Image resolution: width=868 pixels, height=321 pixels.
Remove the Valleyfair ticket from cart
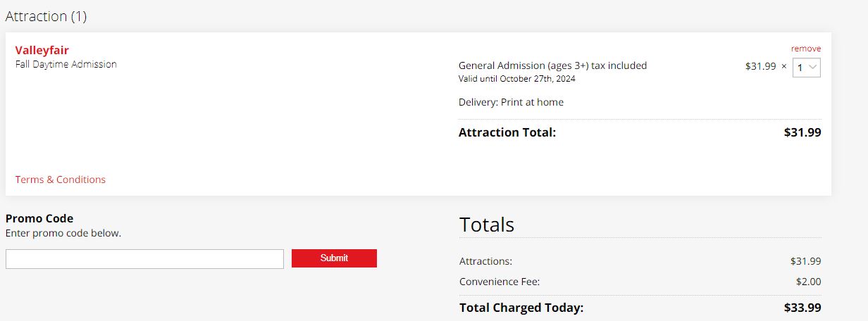(805, 49)
